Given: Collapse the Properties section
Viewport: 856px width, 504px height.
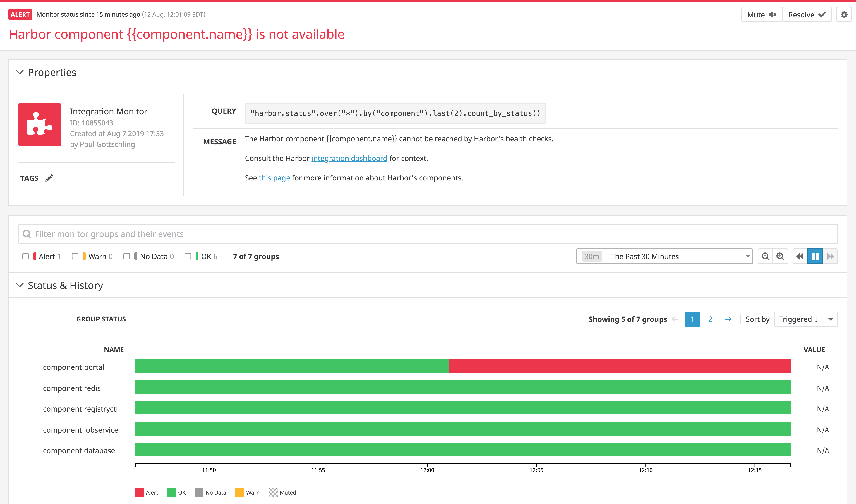Looking at the screenshot, I should point(20,72).
